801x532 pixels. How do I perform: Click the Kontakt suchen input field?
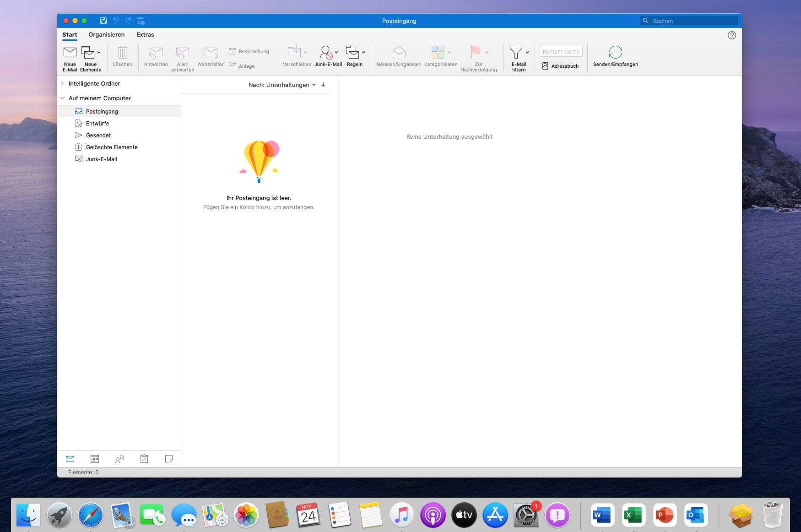click(561, 51)
